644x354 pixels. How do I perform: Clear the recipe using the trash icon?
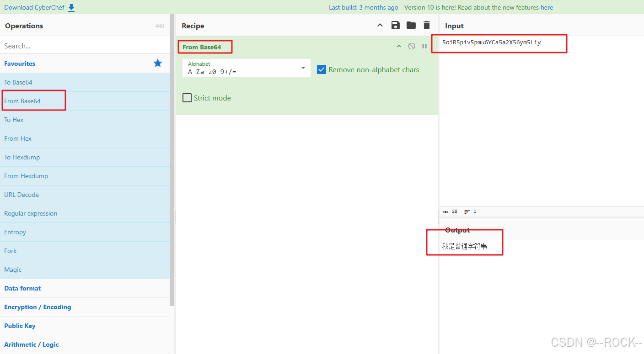pyautogui.click(x=426, y=25)
